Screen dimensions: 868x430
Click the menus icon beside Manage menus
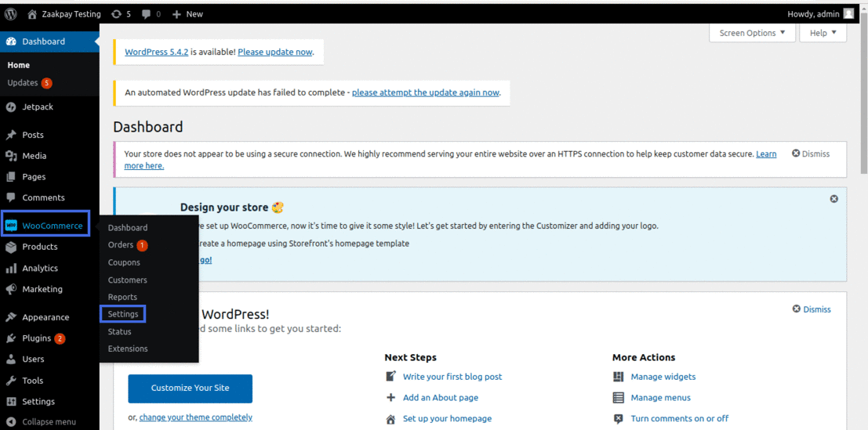click(619, 397)
